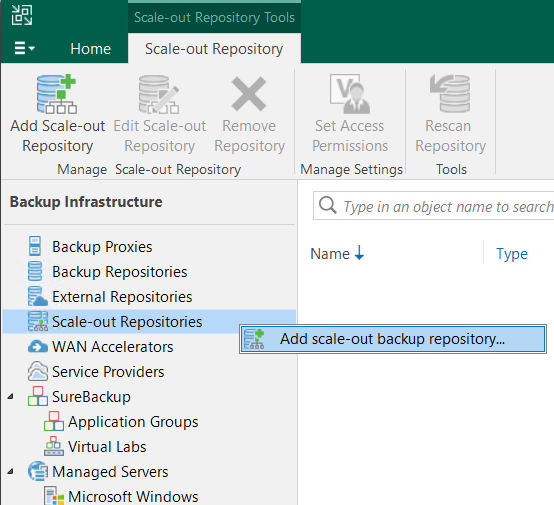The height and width of the screenshot is (505, 554).
Task: Click the Backup Proxies icon in the tree
Action: (x=35, y=246)
